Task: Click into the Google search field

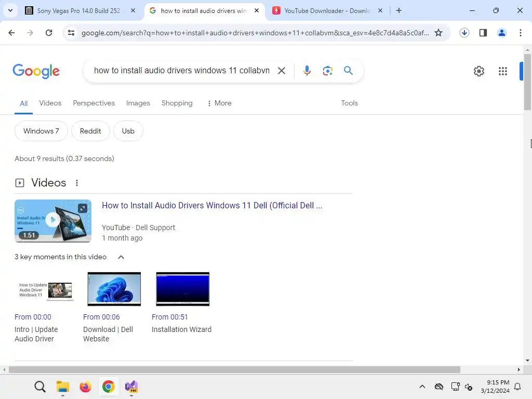Action: [x=181, y=71]
